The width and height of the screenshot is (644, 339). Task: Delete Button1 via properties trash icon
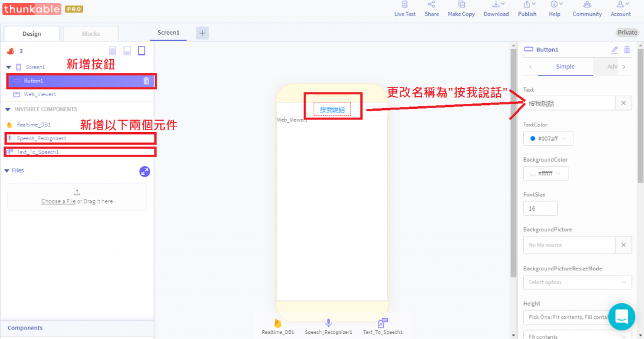click(627, 50)
